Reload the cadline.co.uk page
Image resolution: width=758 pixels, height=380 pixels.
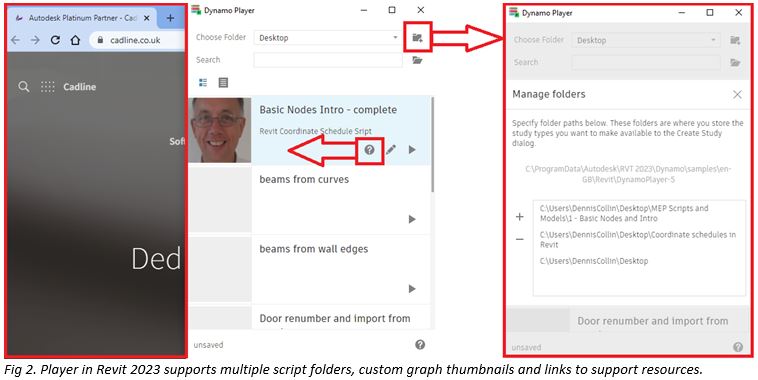point(55,40)
